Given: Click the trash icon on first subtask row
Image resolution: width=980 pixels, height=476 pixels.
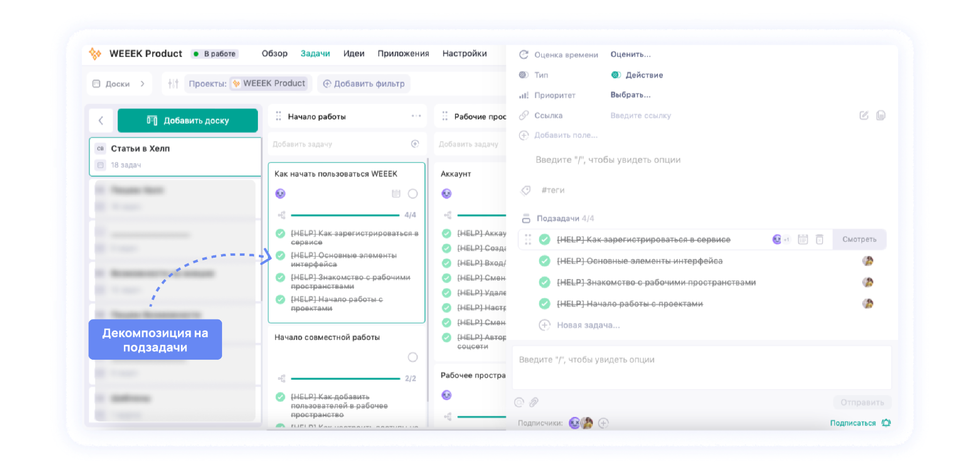Looking at the screenshot, I should pyautogui.click(x=819, y=239).
